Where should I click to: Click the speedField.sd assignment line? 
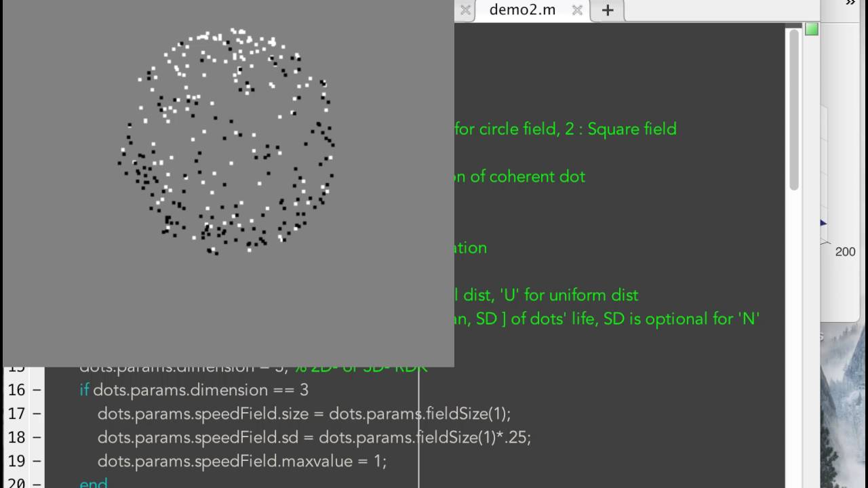314,437
